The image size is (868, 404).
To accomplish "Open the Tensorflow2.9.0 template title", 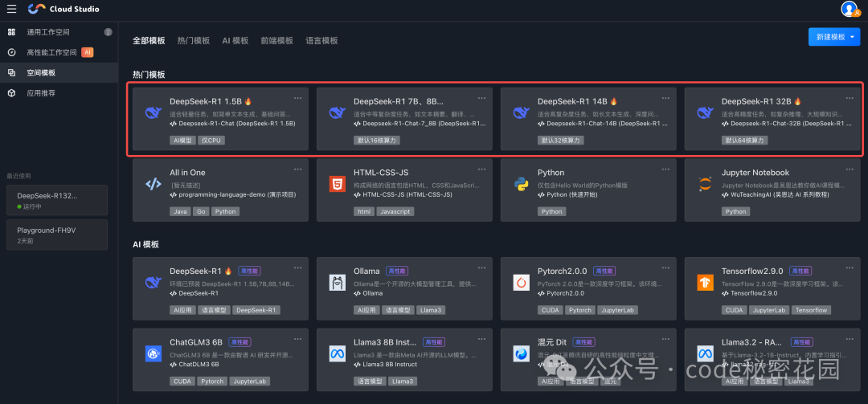I will point(752,271).
